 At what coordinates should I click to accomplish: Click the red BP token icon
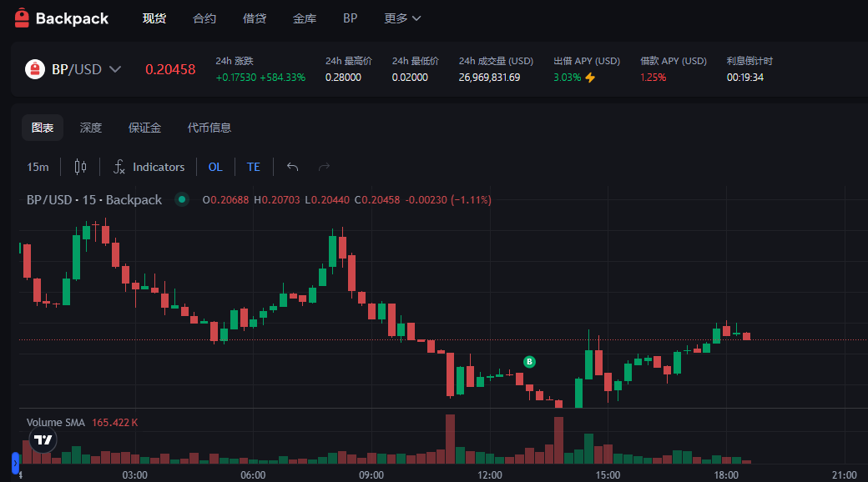coord(35,69)
